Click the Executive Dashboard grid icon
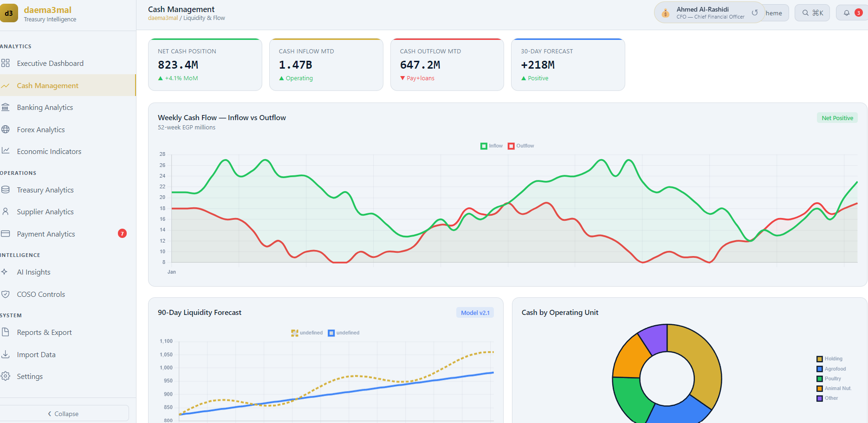 (6, 63)
